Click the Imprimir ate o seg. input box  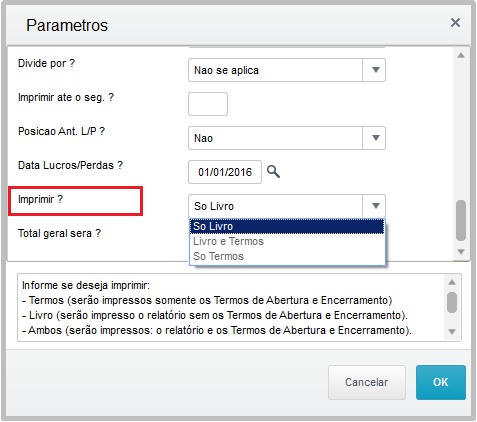(x=208, y=104)
